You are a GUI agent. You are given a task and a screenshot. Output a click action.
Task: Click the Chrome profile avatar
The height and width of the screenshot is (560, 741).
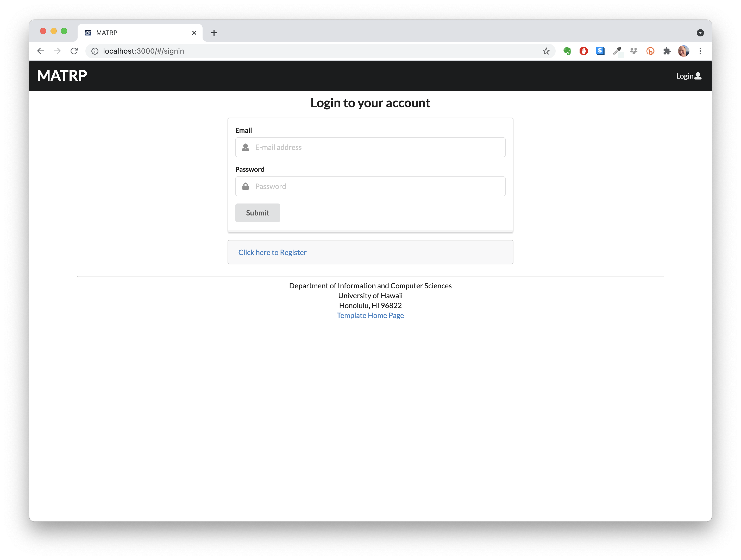click(x=683, y=51)
